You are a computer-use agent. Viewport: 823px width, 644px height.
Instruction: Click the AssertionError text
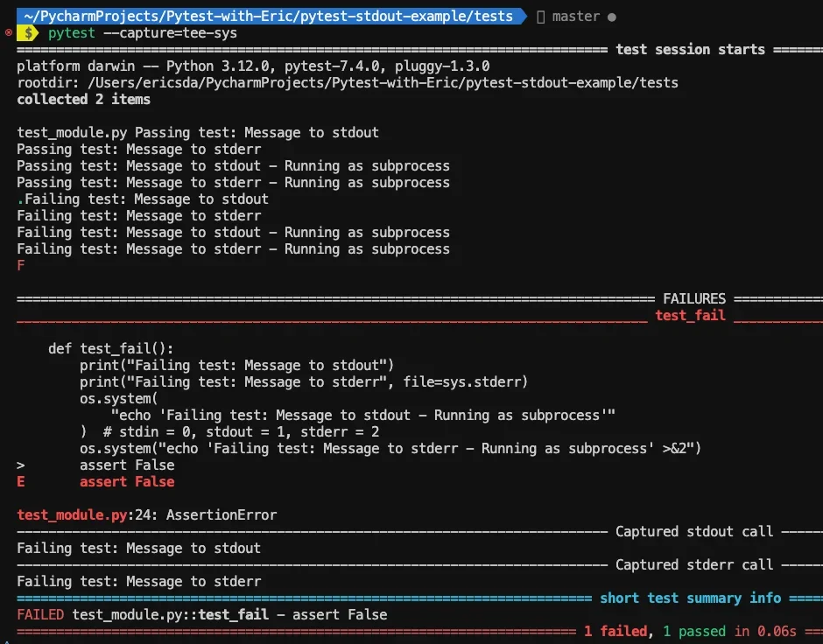(x=222, y=515)
